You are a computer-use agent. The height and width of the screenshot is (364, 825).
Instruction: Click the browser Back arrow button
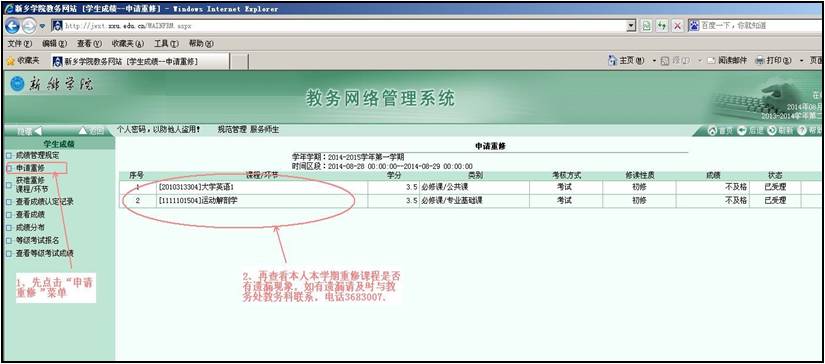point(13,25)
